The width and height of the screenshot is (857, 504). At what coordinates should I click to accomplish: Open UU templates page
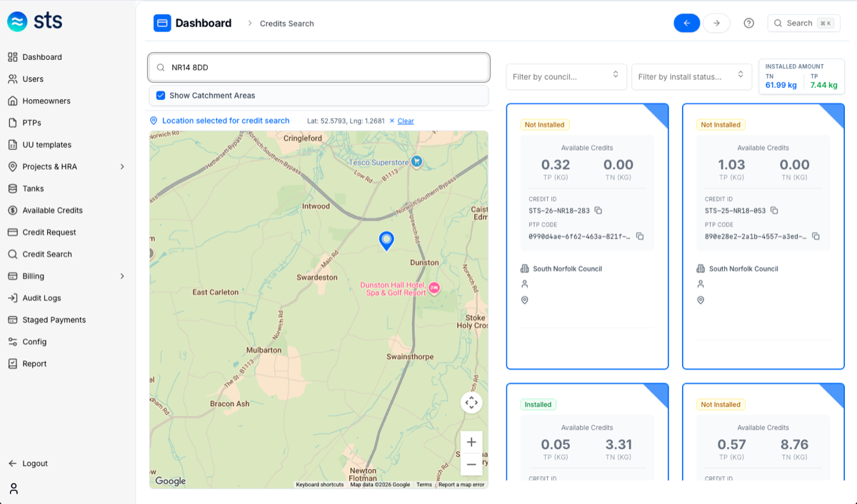click(46, 145)
